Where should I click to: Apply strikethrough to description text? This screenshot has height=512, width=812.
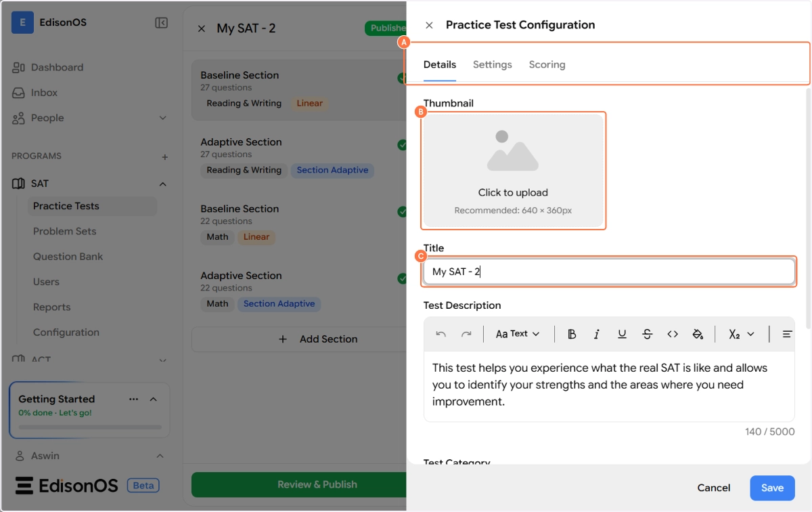click(648, 334)
